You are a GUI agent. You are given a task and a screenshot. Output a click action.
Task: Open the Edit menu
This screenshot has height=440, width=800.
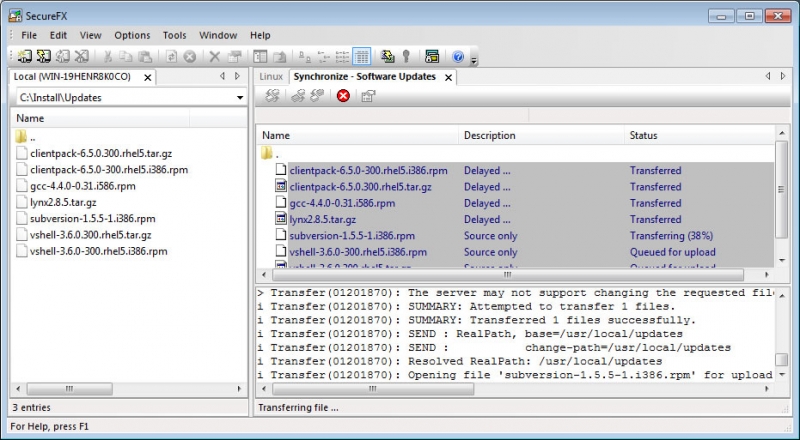(x=58, y=35)
